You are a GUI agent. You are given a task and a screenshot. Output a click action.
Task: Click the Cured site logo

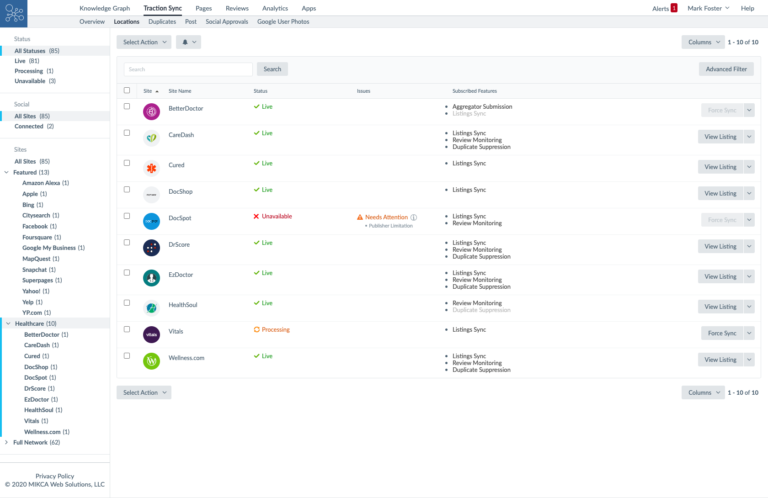[151, 168]
